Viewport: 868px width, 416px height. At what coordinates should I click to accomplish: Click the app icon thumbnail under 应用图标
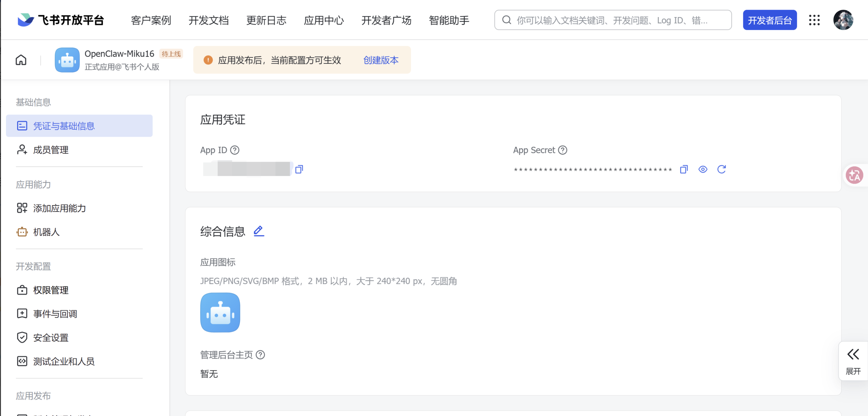pyautogui.click(x=220, y=312)
